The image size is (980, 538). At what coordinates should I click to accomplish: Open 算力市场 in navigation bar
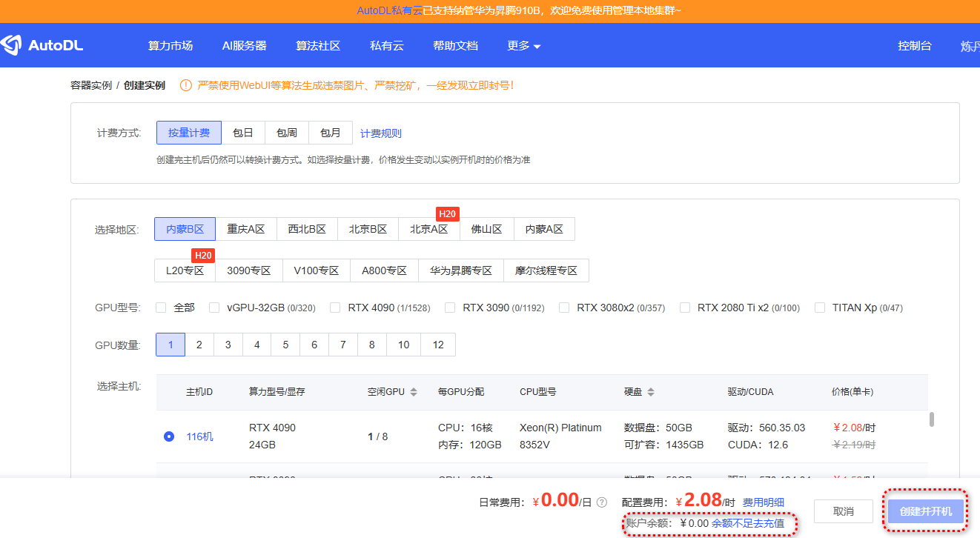tap(170, 46)
